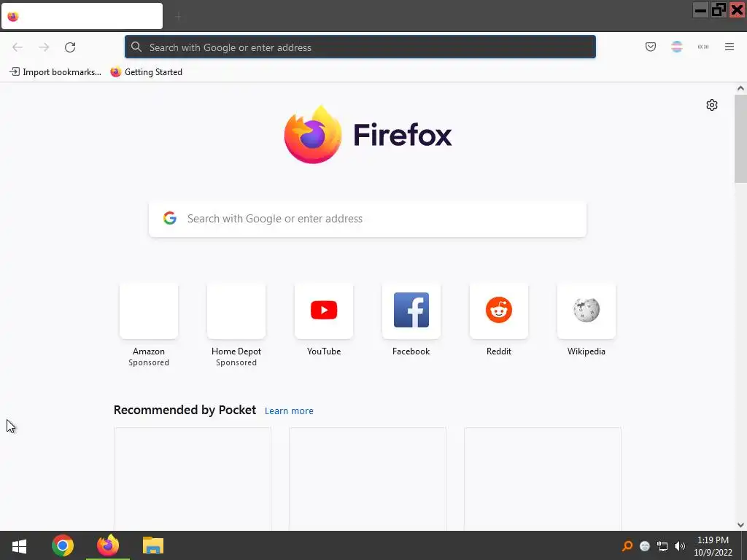Open the Getting Started bookmark
Viewport: 747px width, 560px height.
click(x=146, y=72)
